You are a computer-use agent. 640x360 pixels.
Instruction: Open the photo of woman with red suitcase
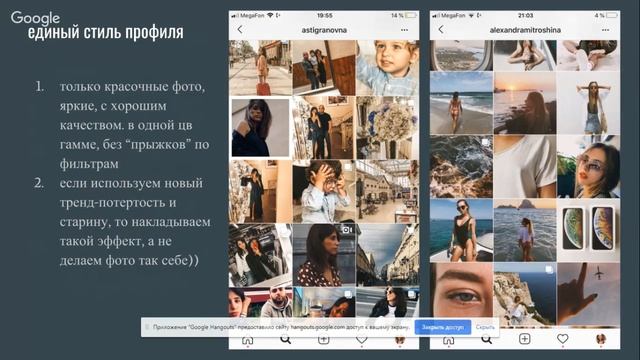click(x=260, y=68)
